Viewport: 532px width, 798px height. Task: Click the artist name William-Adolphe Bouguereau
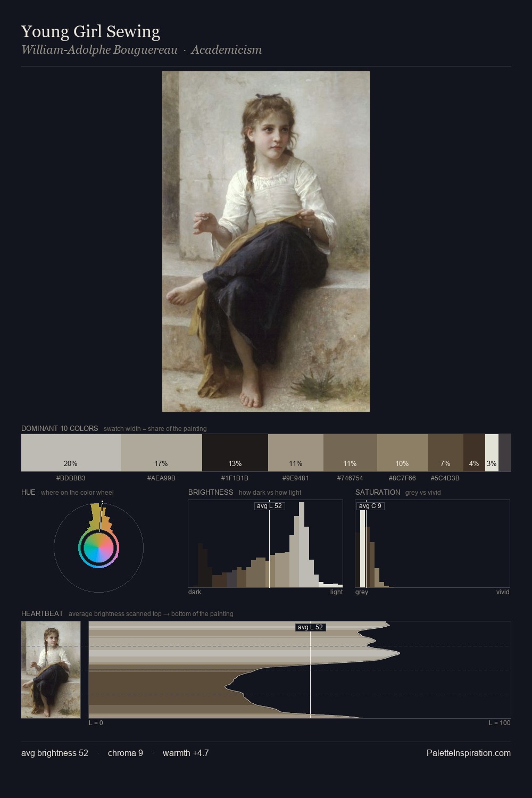tap(99, 50)
